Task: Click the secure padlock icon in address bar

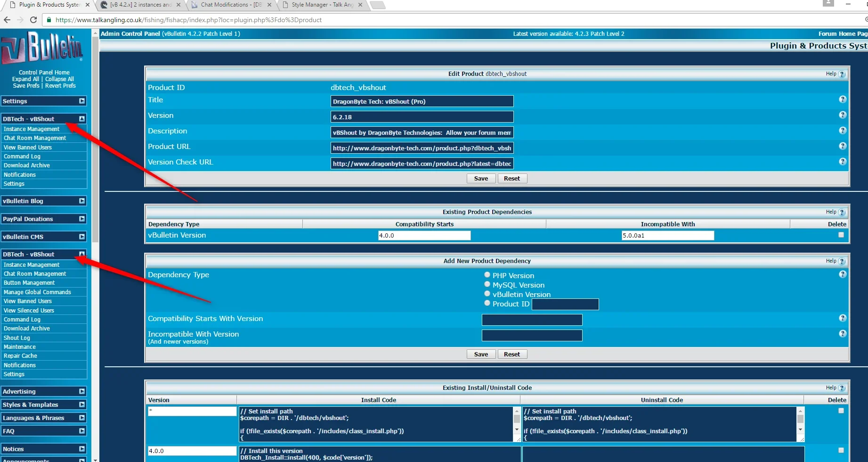Action: point(49,20)
